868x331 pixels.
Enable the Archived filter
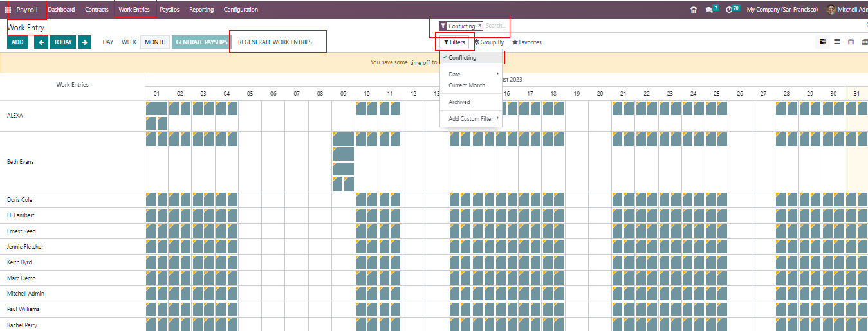point(459,102)
